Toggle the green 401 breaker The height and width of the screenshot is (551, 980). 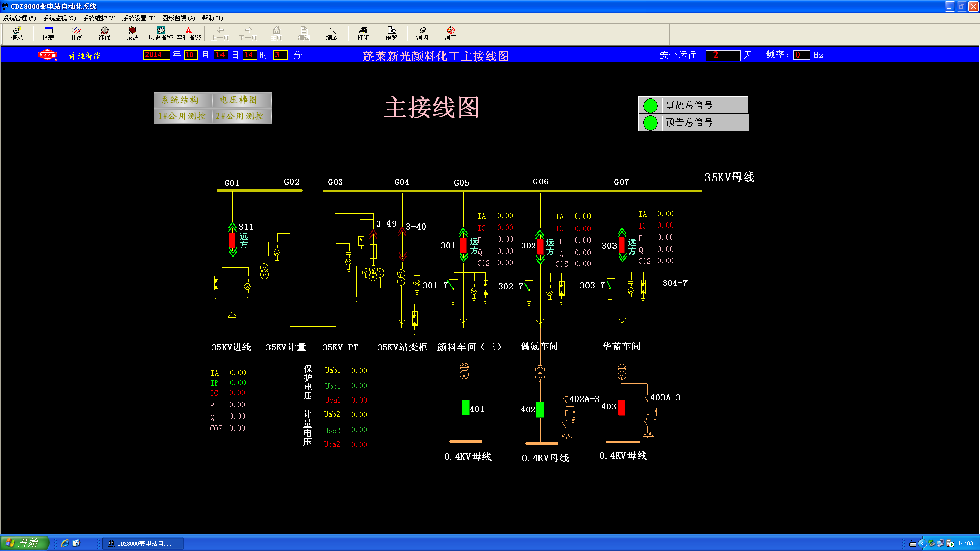(x=465, y=408)
